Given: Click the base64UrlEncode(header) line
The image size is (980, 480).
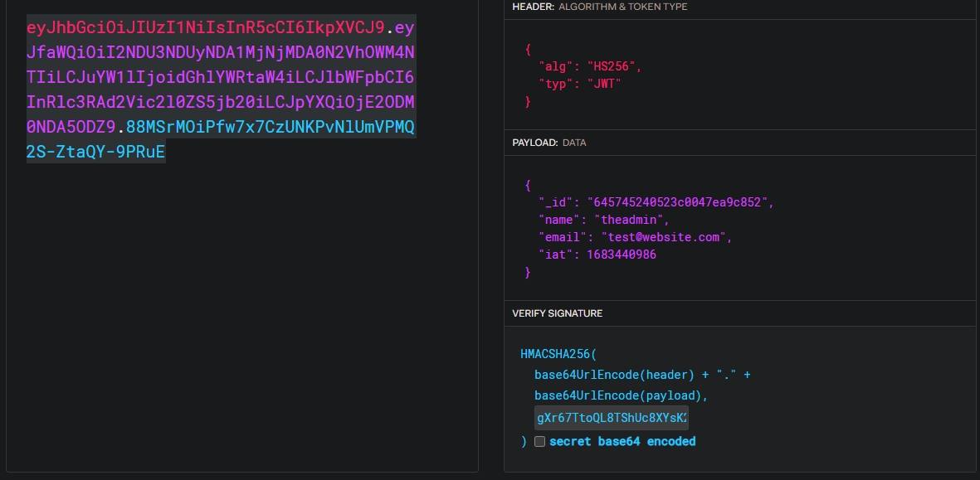Looking at the screenshot, I should tap(641, 375).
